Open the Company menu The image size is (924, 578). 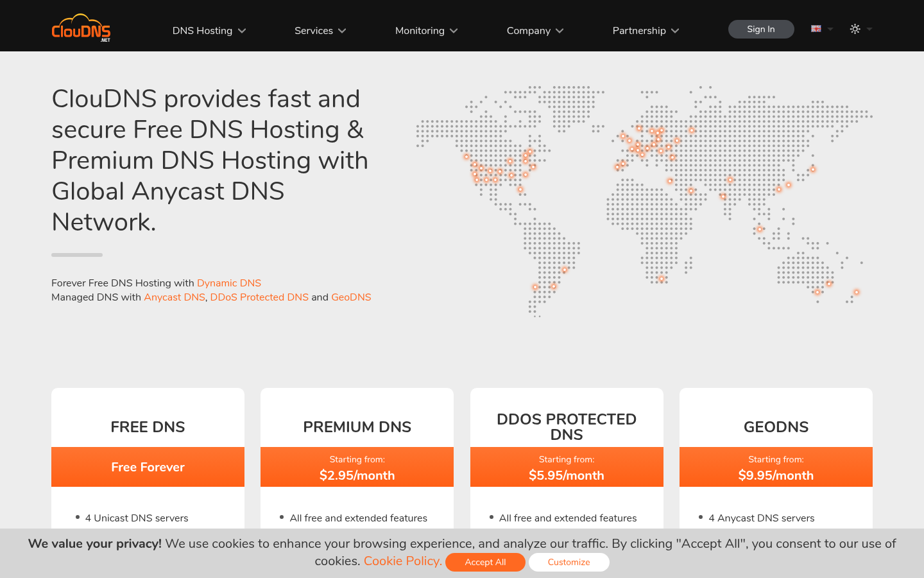pyautogui.click(x=535, y=31)
